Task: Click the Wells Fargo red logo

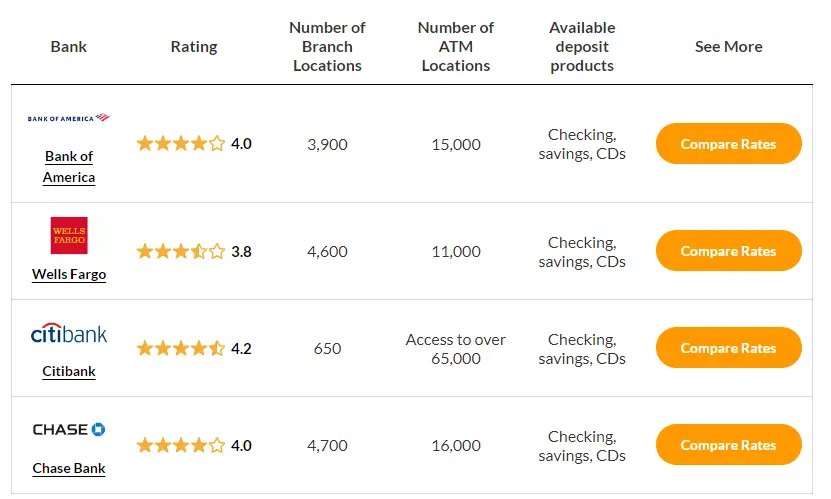Action: point(69,235)
